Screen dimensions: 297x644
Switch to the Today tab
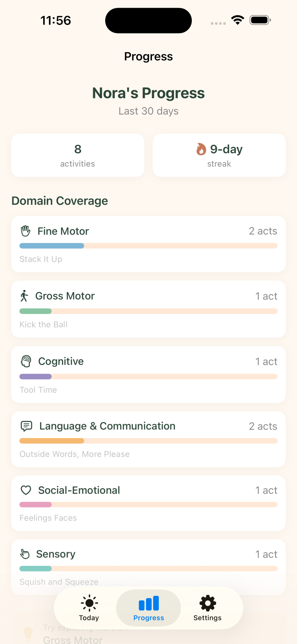[89, 608]
